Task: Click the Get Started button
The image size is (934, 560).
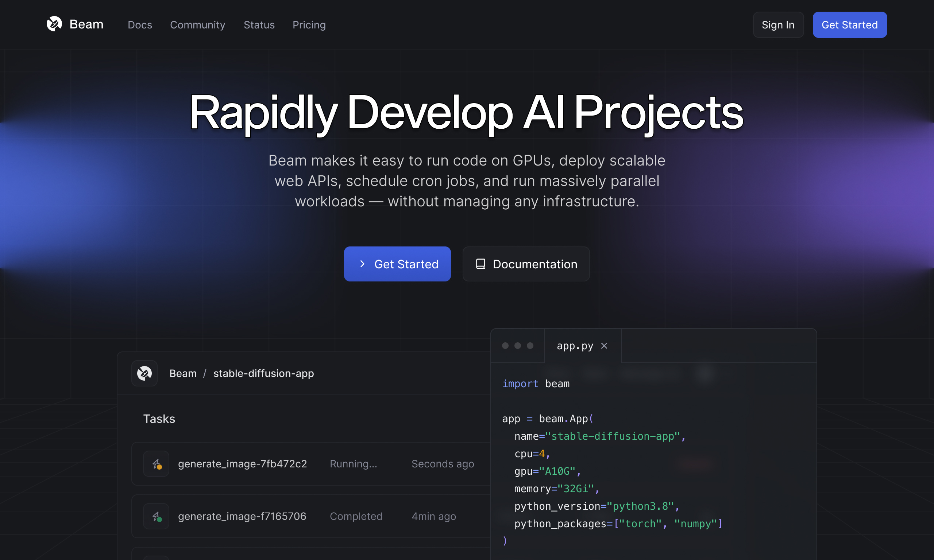Action: 397,263
